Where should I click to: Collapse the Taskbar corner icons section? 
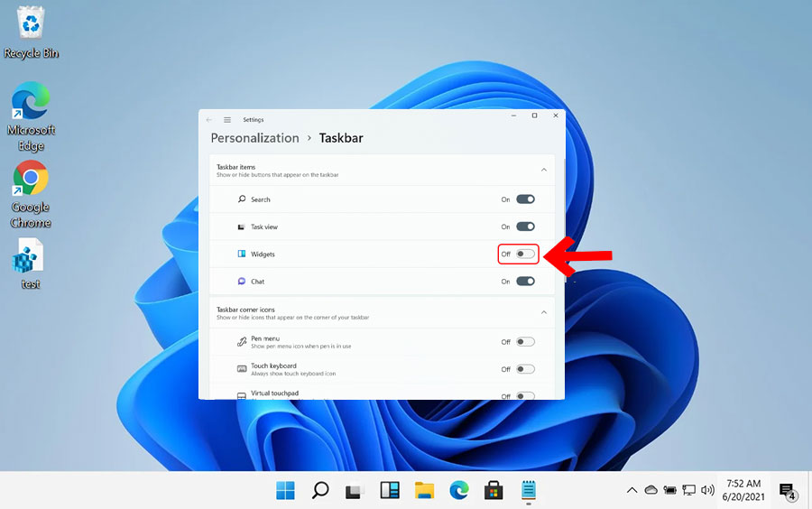point(544,312)
